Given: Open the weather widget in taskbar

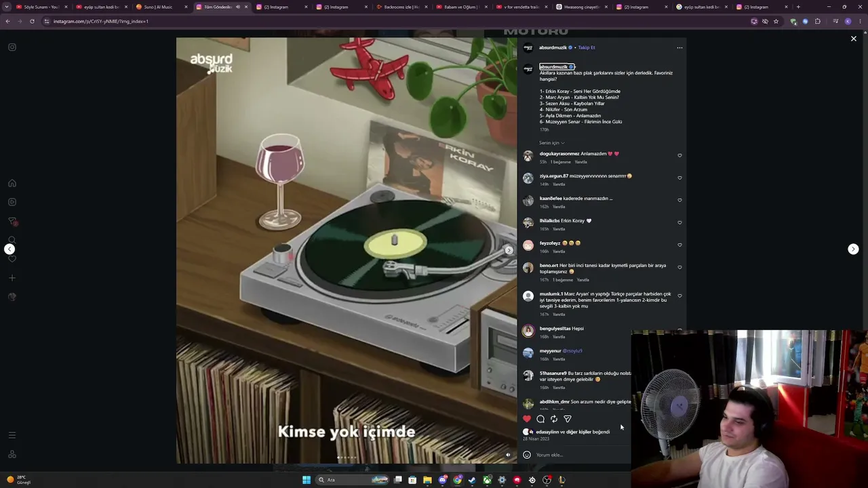Looking at the screenshot, I should click(18, 480).
